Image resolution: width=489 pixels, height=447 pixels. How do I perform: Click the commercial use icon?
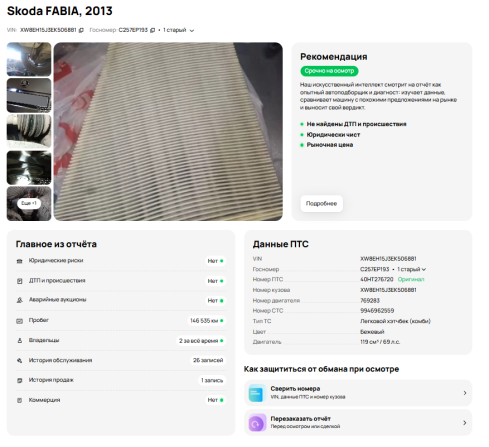tap(20, 400)
